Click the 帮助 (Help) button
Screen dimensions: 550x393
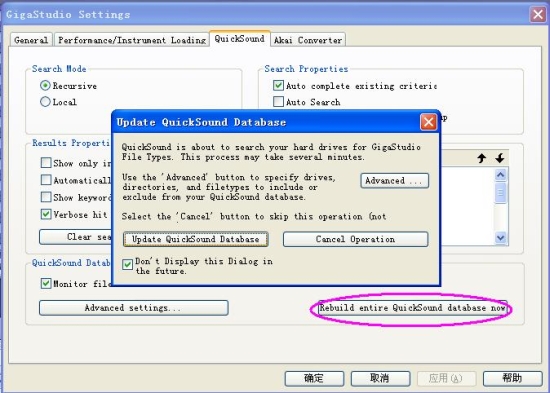pos(512,378)
